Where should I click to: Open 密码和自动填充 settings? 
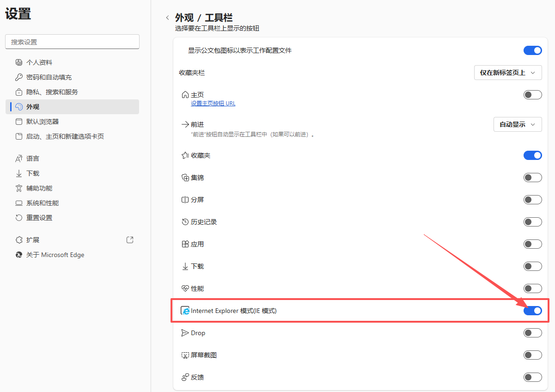(x=72, y=77)
